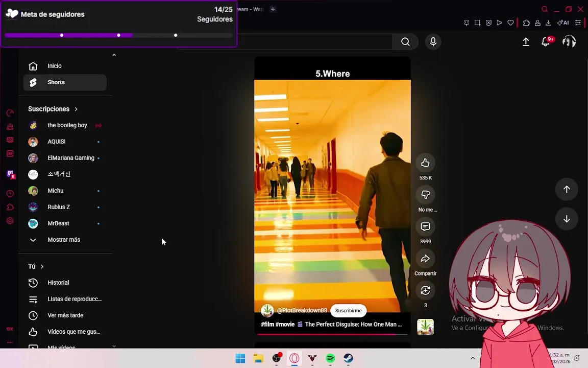This screenshot has width=588, height=368.
Task: Open ElMariana Gaming channel
Action: coord(65,158)
